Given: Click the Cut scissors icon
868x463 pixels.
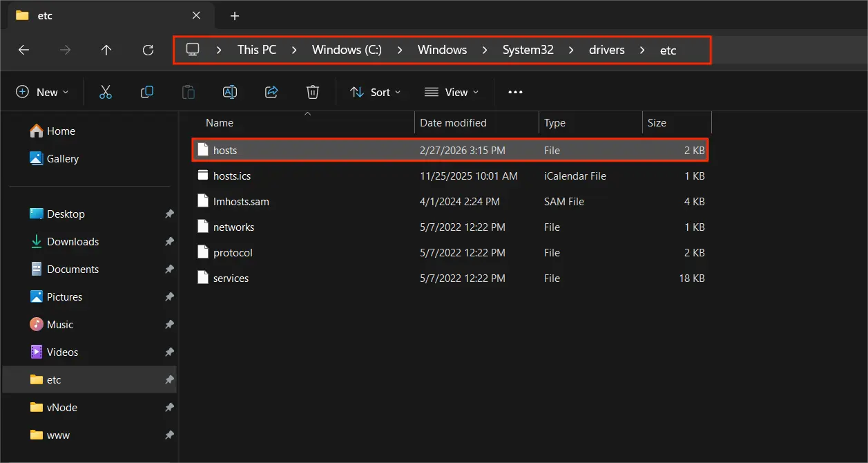Looking at the screenshot, I should 106,92.
